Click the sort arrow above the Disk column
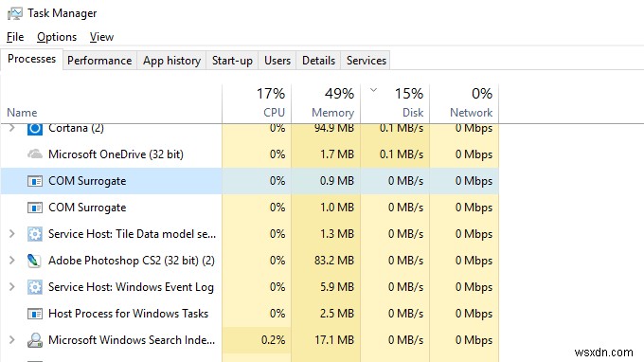644x362 pixels. click(373, 90)
